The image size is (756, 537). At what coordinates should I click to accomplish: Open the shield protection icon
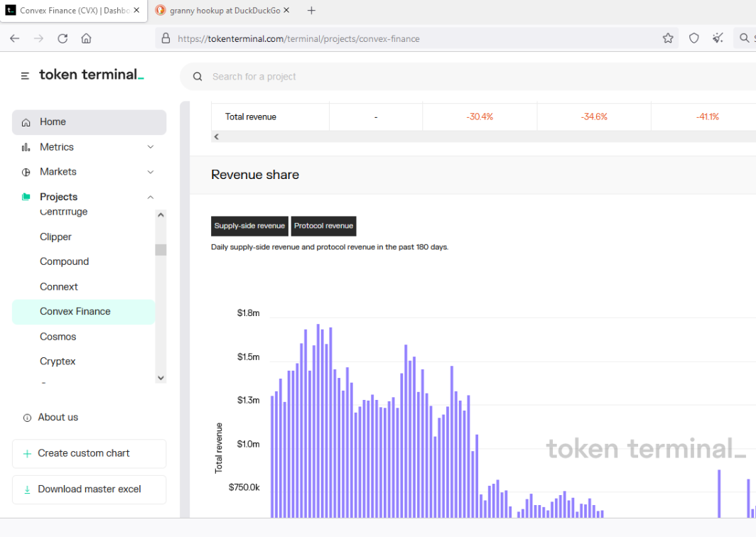pyautogui.click(x=693, y=38)
